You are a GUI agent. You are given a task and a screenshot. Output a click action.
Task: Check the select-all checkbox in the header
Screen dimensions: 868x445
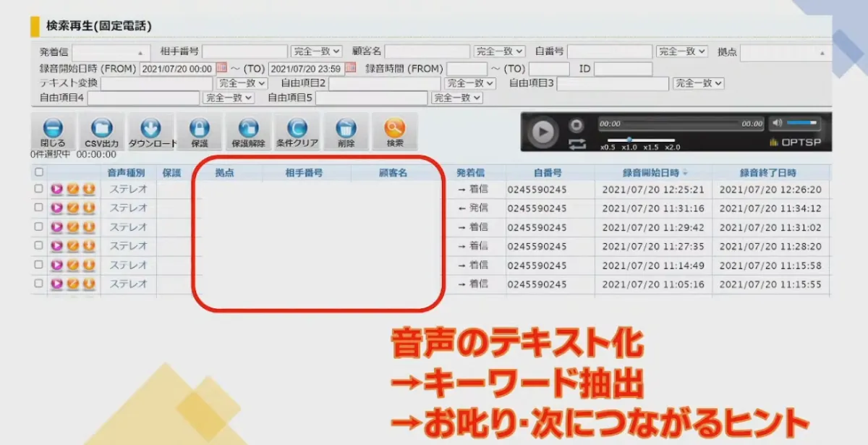(x=38, y=171)
